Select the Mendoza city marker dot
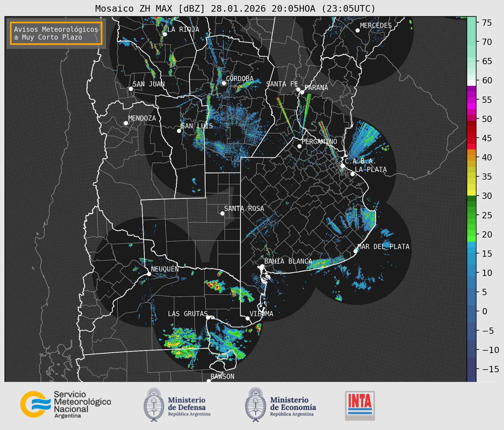Viewport: 504px width, 430px height. point(126,123)
